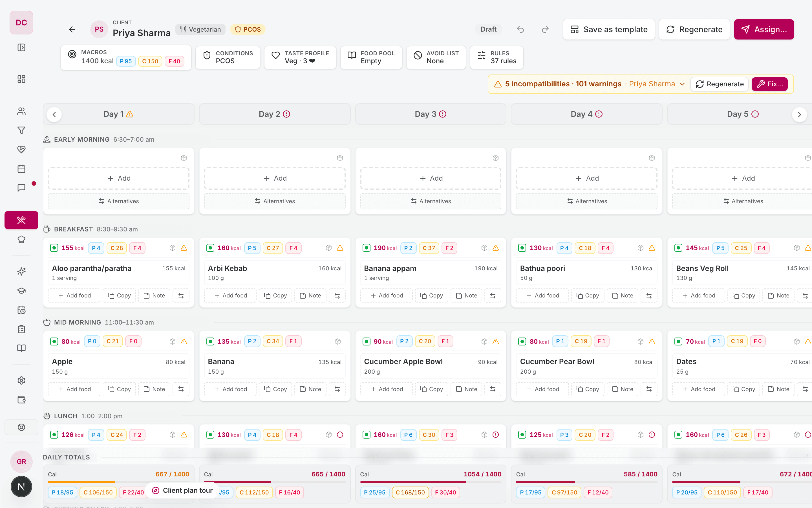This screenshot has width=812, height=508.
Task: Go to next days with right chevron
Action: coord(800,115)
